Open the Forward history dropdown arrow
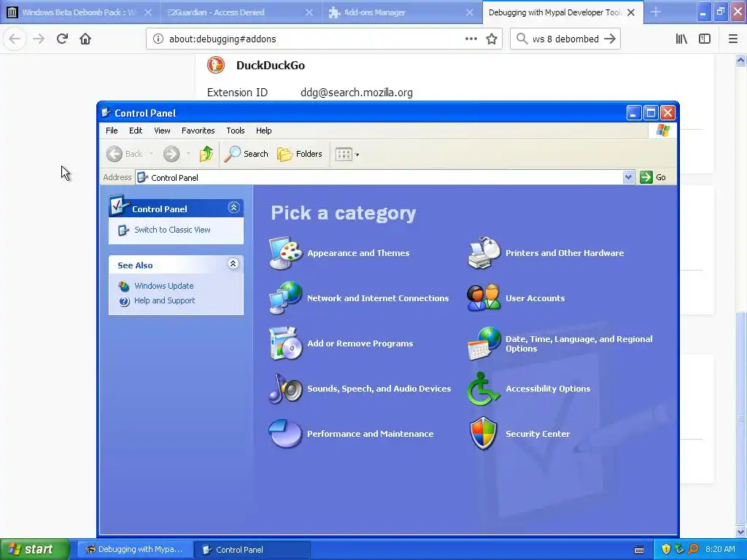This screenshot has width=747, height=560. (189, 154)
